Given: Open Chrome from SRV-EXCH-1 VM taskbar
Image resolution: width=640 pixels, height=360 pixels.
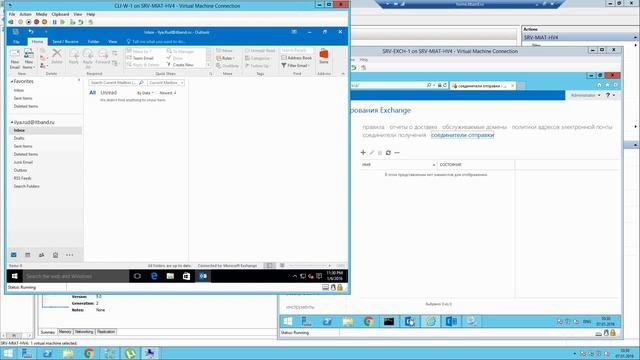Looking at the screenshot, I should click(369, 322).
